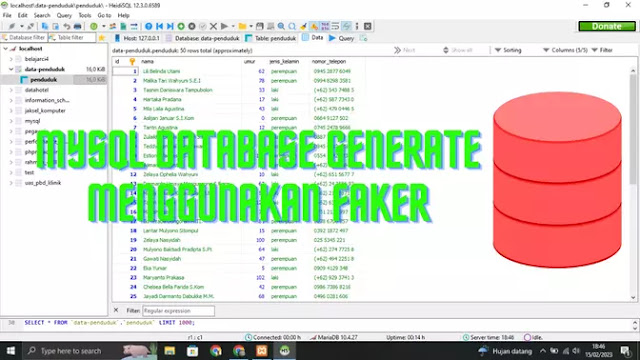The width and height of the screenshot is (640, 360).
Task: Click the Find text magnifier icon
Action: tap(281, 26)
